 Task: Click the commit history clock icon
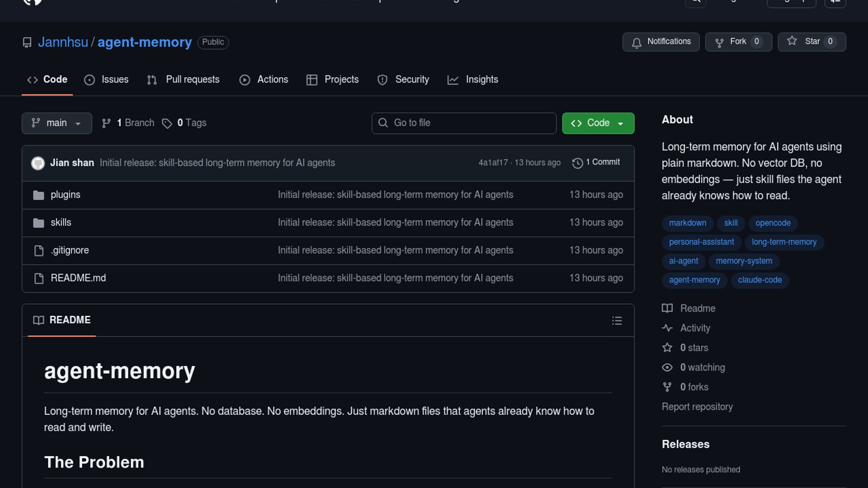pyautogui.click(x=577, y=163)
